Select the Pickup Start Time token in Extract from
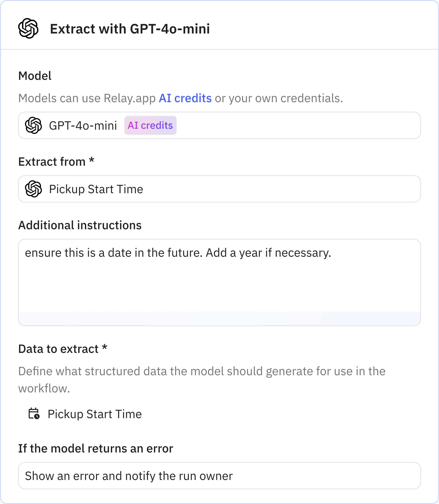The image size is (439, 504). tap(96, 189)
